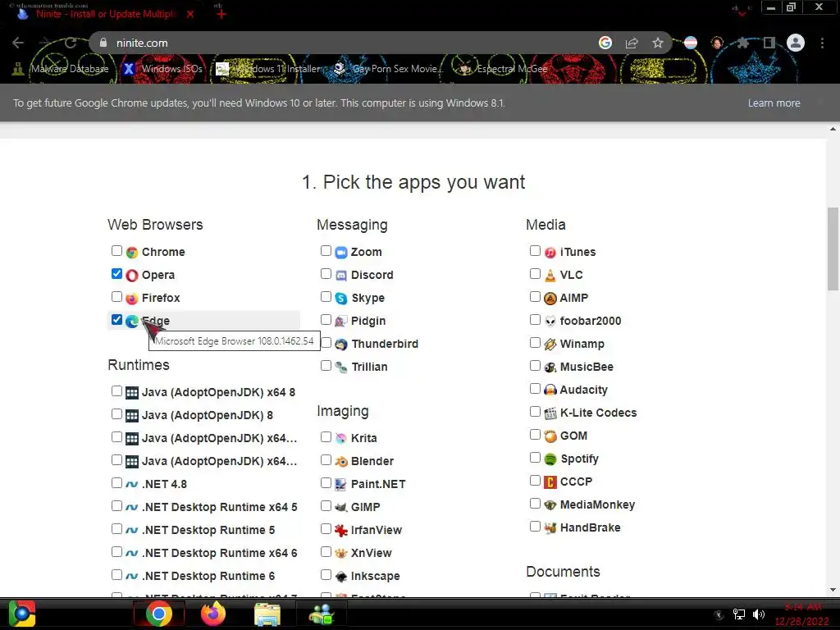Click Learn more in the update notice

pos(774,103)
